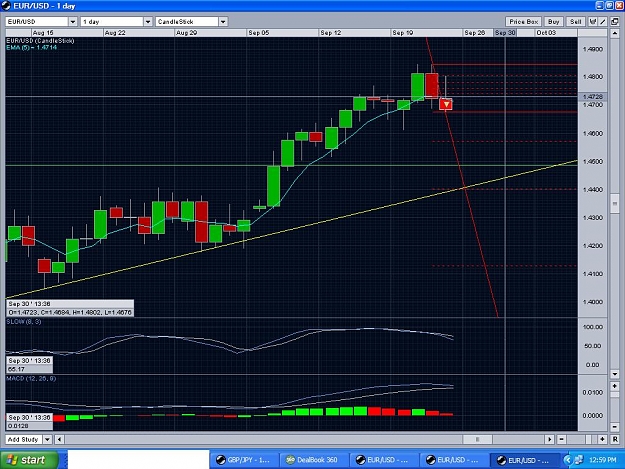The width and height of the screenshot is (625, 469).
Task: Click the horizontal scrollbar thumb
Action: pyautogui.click(x=477, y=439)
